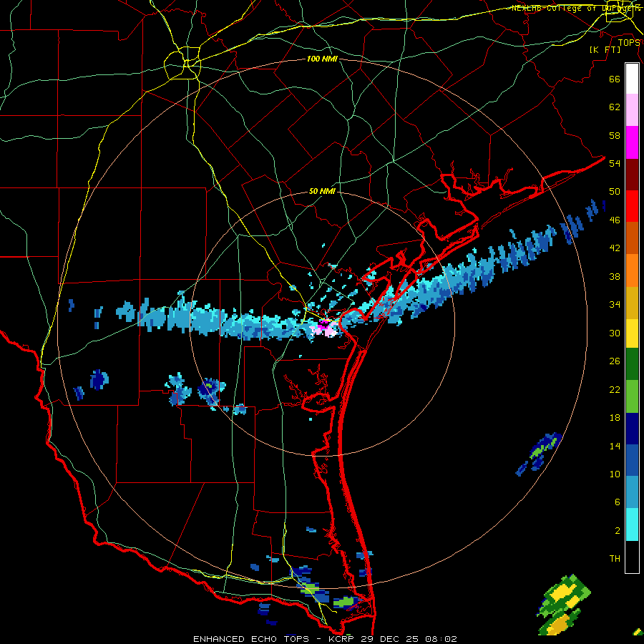The height and width of the screenshot is (644, 644).
Task: Click the legend value "10"
Action: click(615, 474)
